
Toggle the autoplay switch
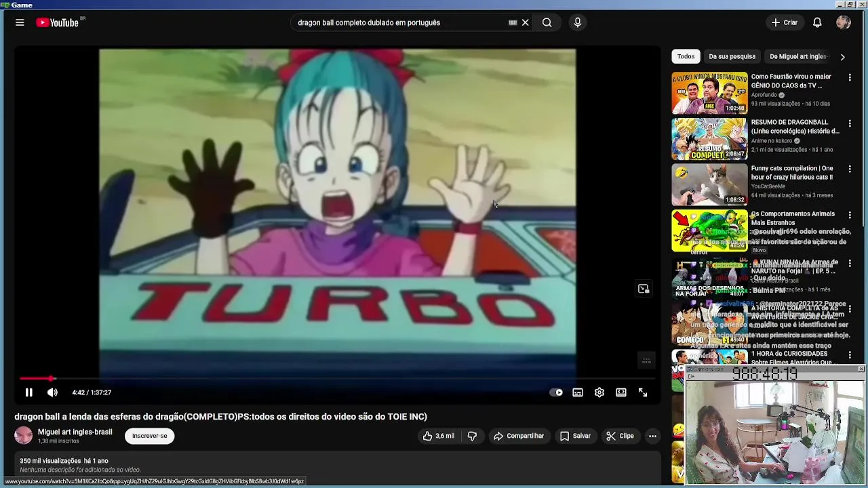coord(556,392)
